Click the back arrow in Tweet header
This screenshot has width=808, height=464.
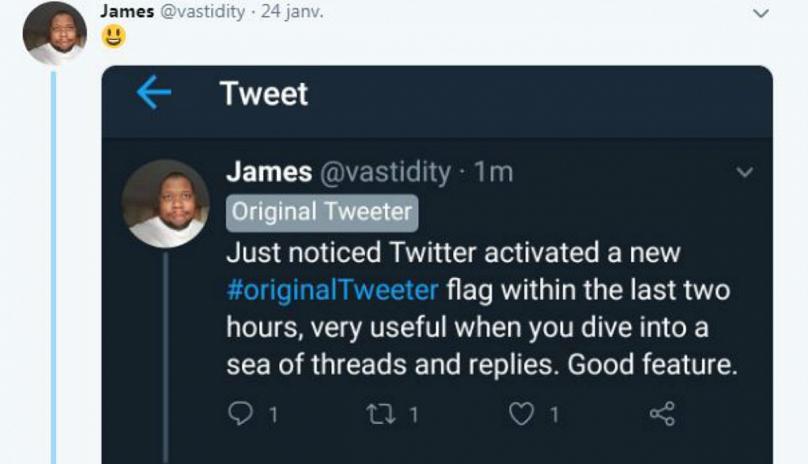tap(154, 93)
